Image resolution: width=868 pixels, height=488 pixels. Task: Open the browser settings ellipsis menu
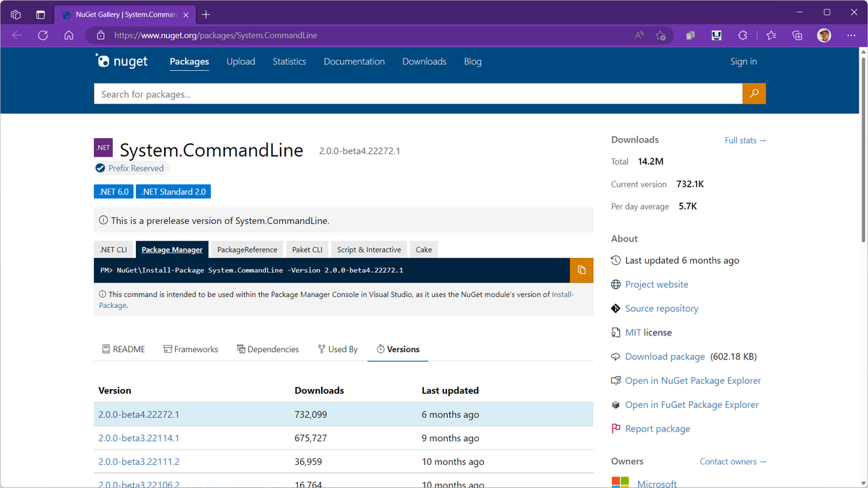click(851, 35)
